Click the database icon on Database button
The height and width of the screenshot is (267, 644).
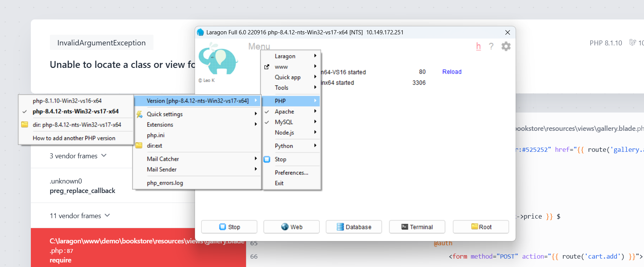pyautogui.click(x=340, y=227)
